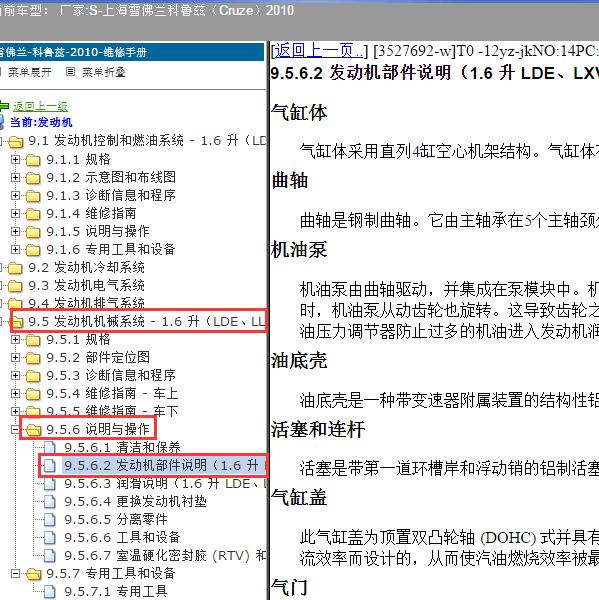Click folder icon of 9.1.5 说明与操作
599x600 pixels.
(x=33, y=232)
